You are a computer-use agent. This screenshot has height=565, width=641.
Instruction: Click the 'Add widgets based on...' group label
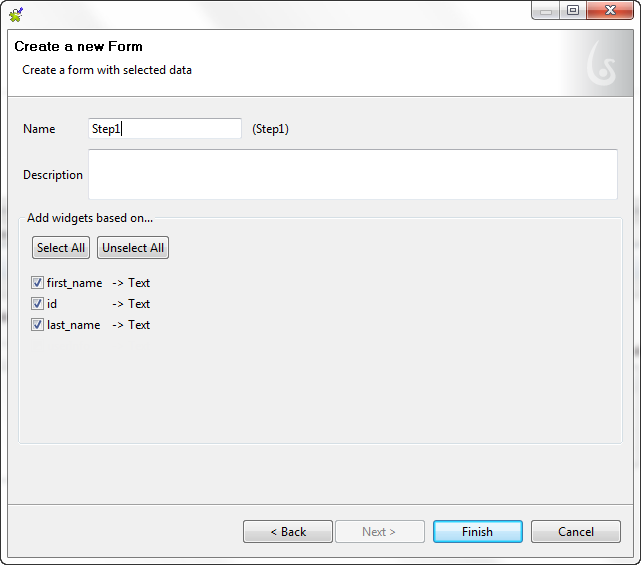click(90, 218)
